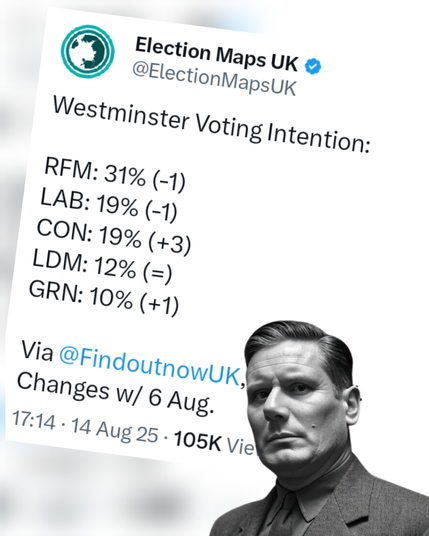This screenshot has height=536, width=429.
Task: Click the word Via before the mention
Action: click(37, 350)
